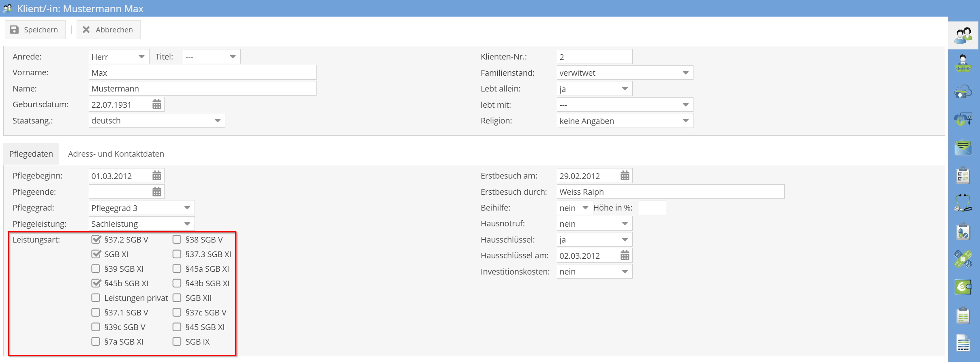The height and width of the screenshot is (362, 980).
Task: Expand the Titel dropdown
Action: [x=212, y=57]
